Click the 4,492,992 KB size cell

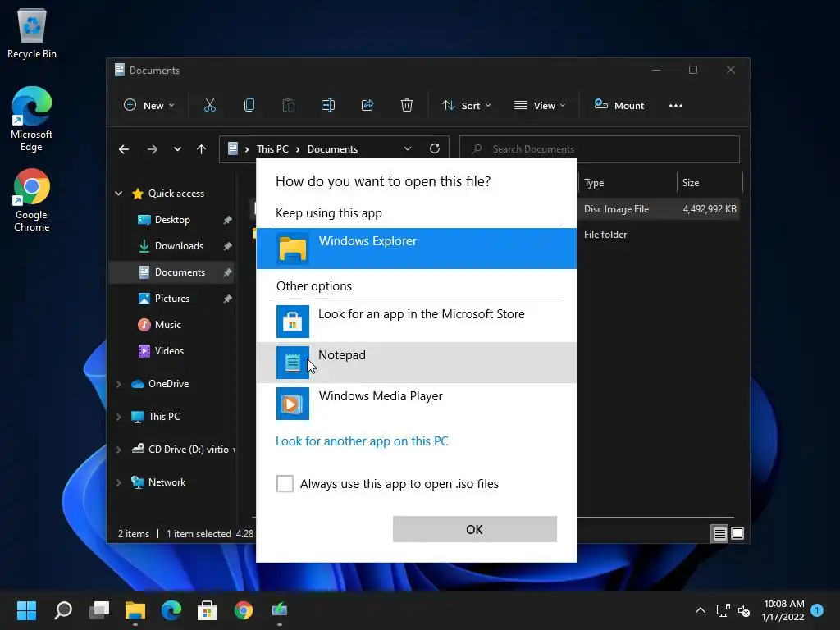[x=710, y=209]
